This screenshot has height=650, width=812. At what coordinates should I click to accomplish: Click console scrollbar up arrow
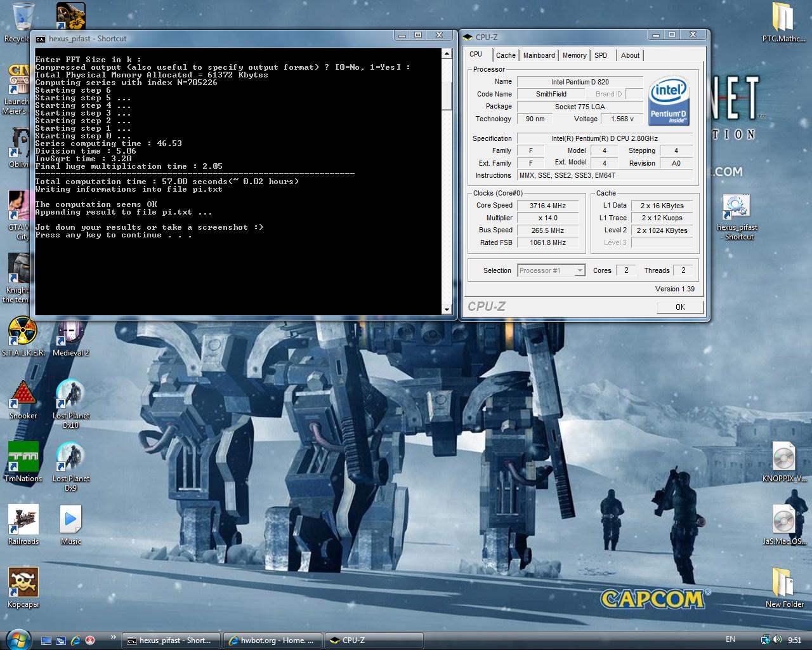coord(447,54)
